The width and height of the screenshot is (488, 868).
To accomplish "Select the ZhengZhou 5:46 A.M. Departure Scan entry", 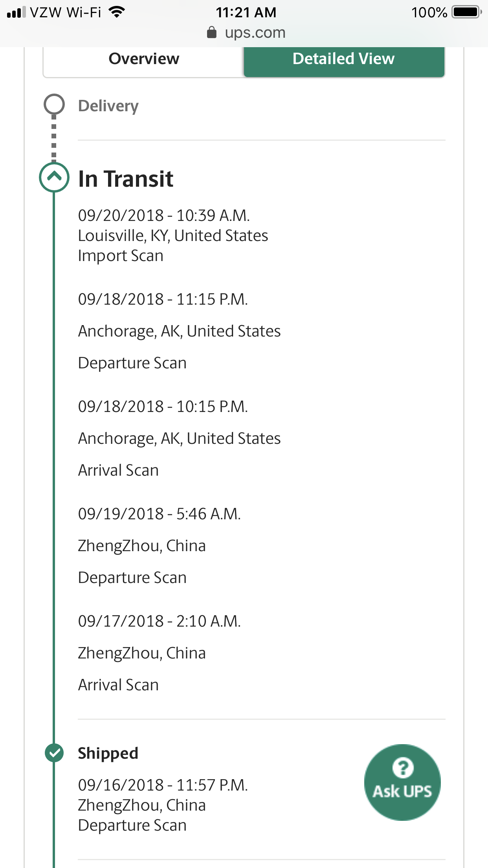I will pos(159,546).
